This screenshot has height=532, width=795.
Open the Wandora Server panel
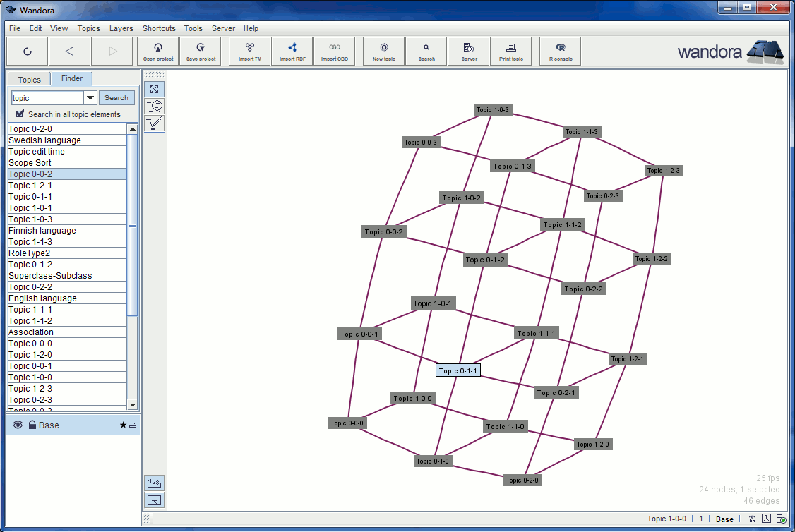point(468,51)
